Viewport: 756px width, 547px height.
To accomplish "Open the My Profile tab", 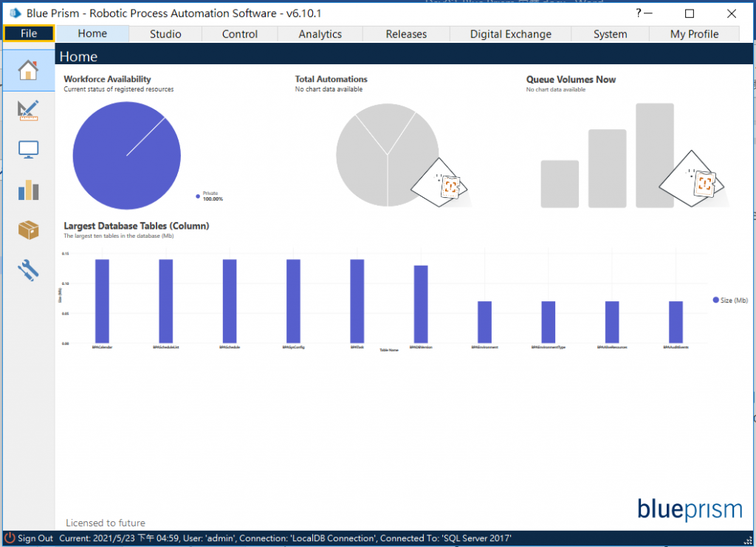I will 694,34.
